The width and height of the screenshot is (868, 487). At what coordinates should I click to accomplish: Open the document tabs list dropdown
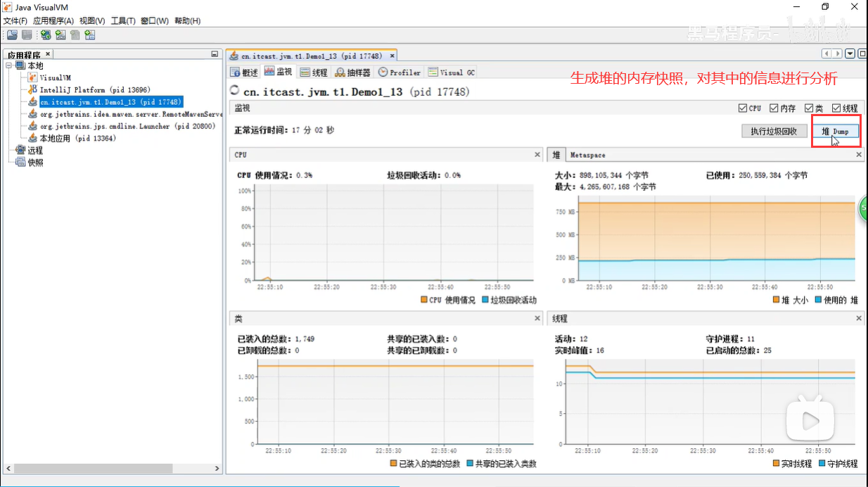coord(850,53)
